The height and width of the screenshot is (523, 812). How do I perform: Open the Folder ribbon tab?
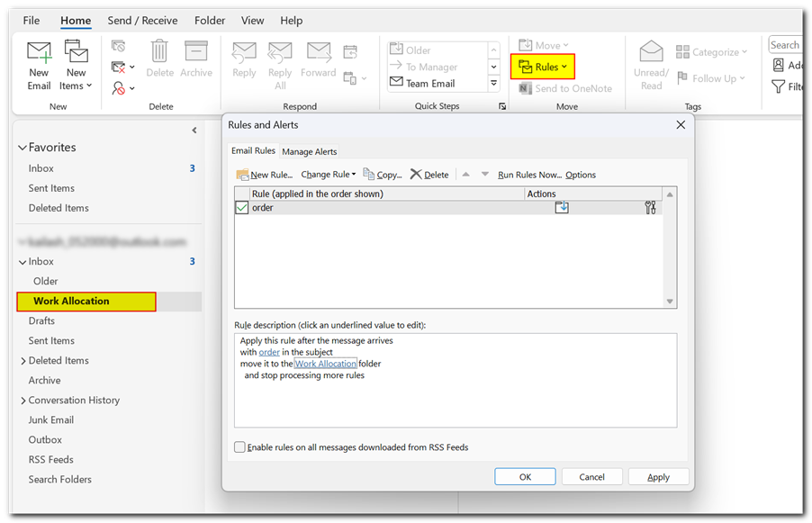210,21
